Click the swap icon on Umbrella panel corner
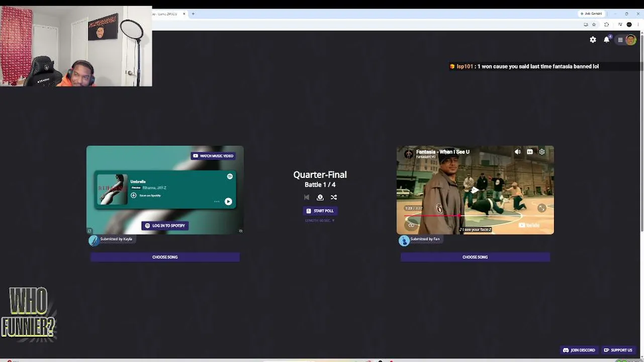 coord(89,231)
